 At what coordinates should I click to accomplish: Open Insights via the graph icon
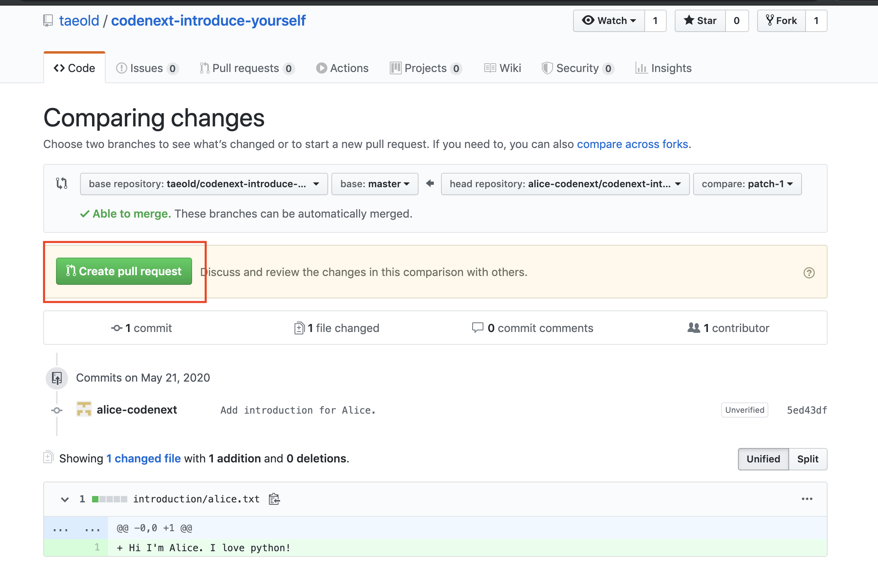coord(641,68)
